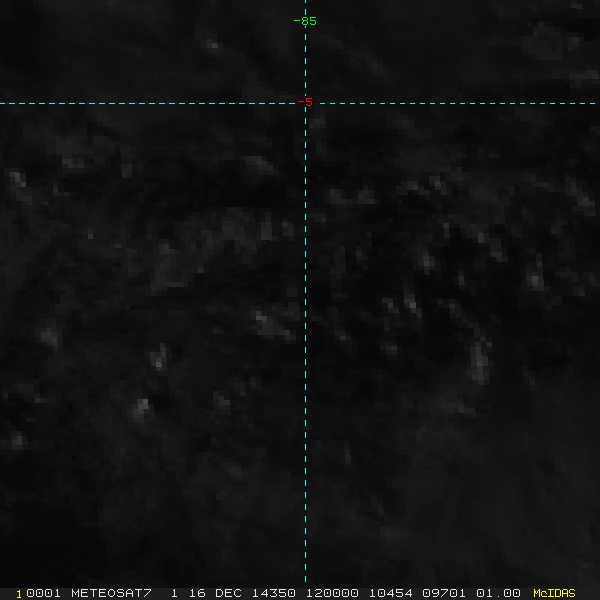Click the DEC month text in the status line

(228, 593)
